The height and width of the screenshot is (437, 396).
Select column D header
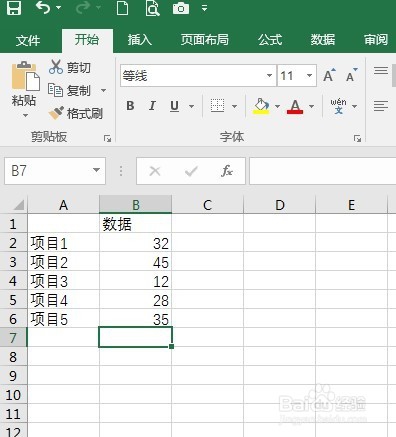[x=280, y=205]
